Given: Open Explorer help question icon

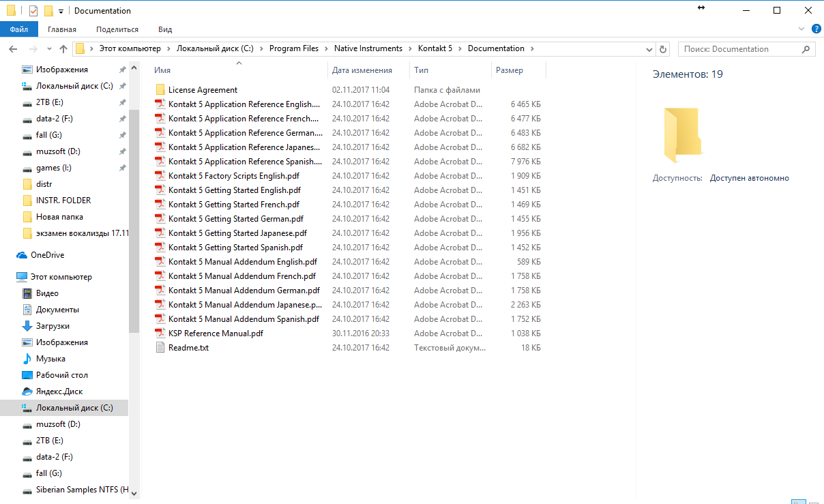Looking at the screenshot, I should pos(816,29).
